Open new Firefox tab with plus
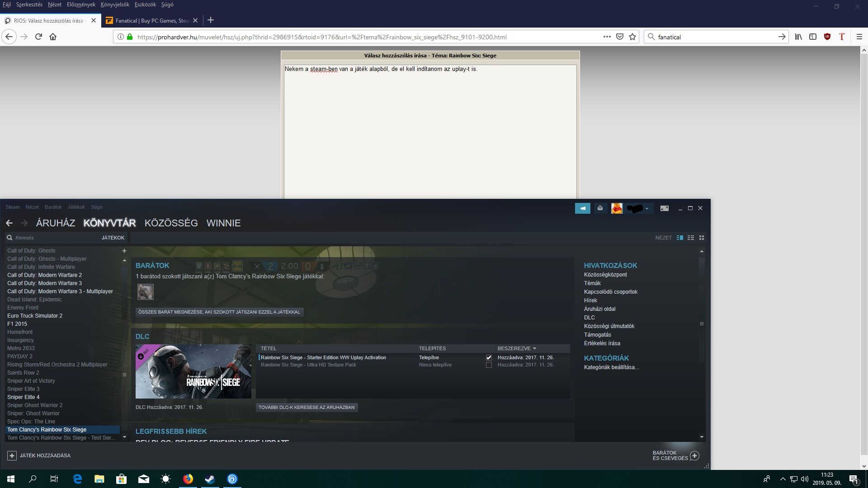This screenshot has height=488, width=868. pyautogui.click(x=211, y=20)
